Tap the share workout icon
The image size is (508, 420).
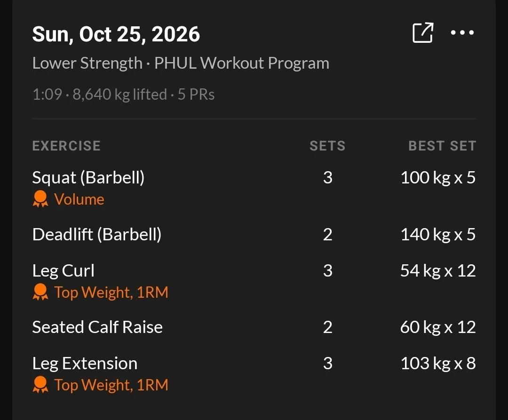coord(423,33)
